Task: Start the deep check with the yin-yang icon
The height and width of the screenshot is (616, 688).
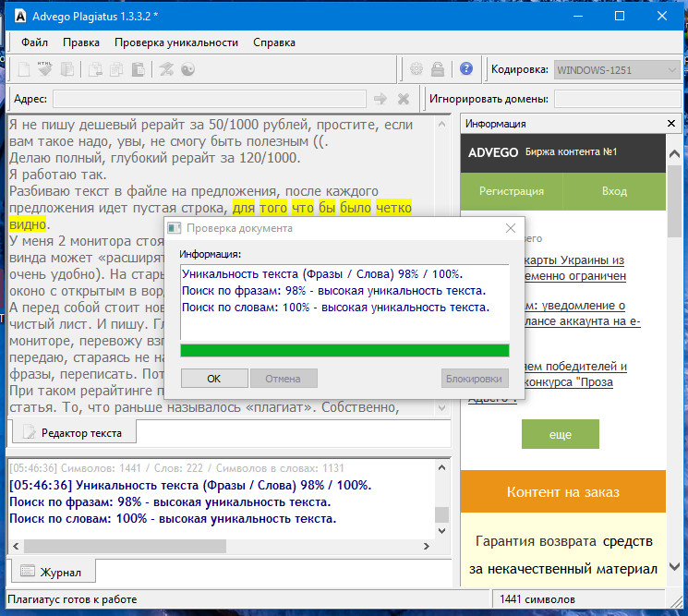Action: pyautogui.click(x=187, y=69)
